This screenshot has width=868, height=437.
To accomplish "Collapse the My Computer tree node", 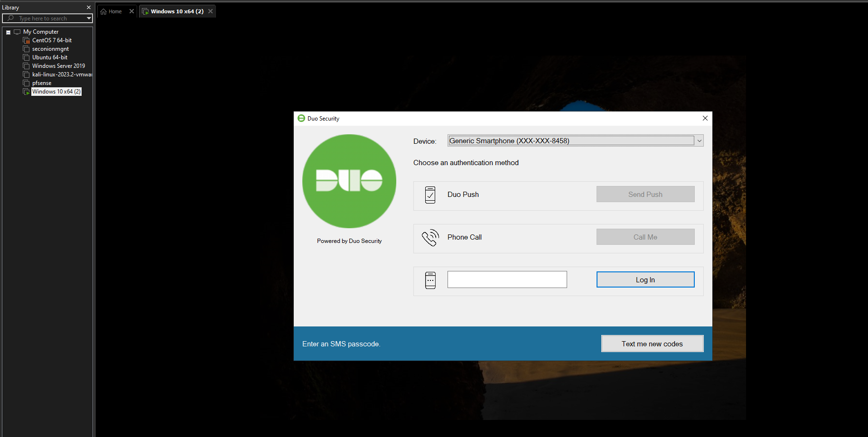I will pos(9,32).
